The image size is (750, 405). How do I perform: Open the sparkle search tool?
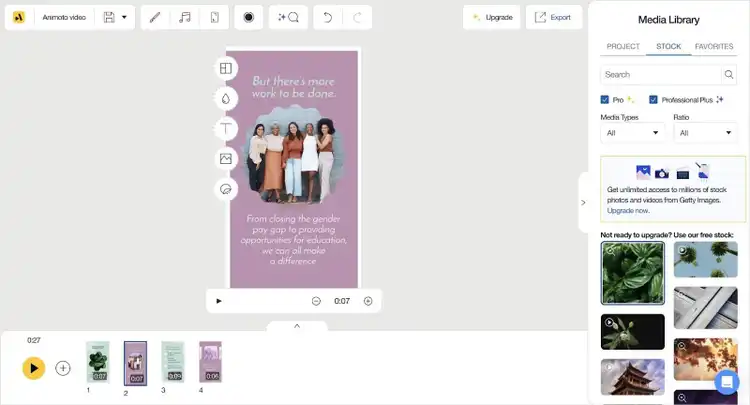point(288,17)
